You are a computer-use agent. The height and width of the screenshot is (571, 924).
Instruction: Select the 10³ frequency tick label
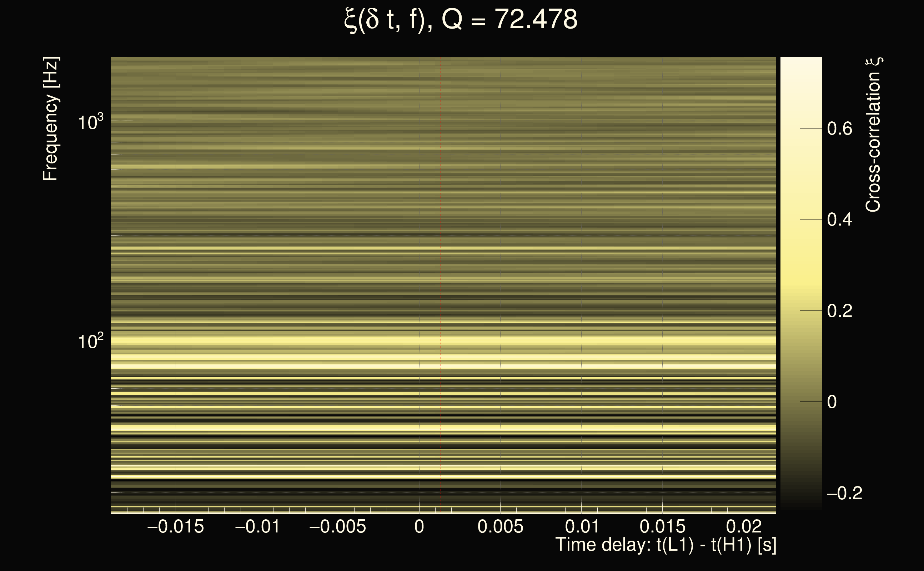tap(90, 122)
